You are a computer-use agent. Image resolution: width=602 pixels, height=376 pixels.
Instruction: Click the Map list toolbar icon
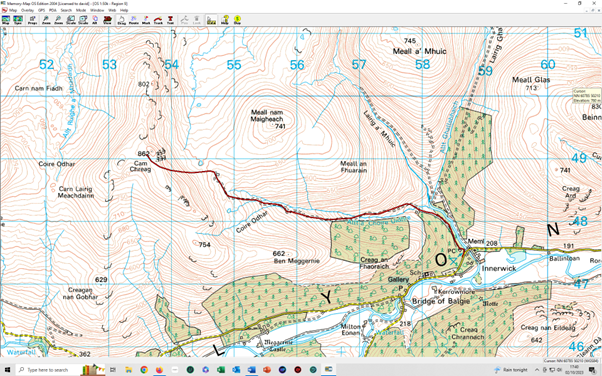pos(5,20)
